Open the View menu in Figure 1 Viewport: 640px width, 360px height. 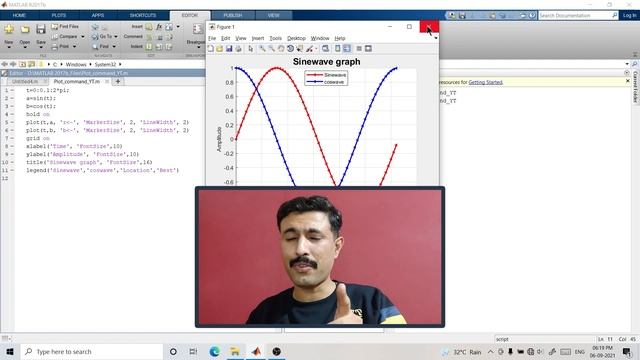(241, 38)
